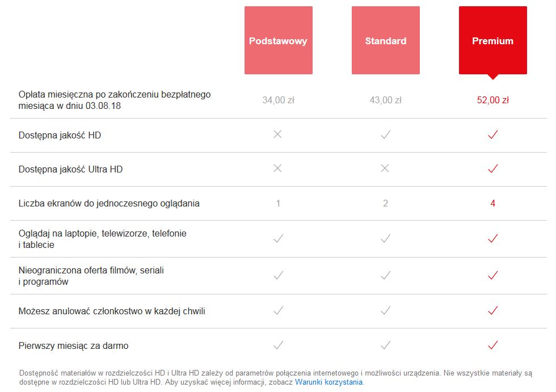Select the Standard plan tile
The width and height of the screenshot is (556, 392).
click(x=385, y=40)
